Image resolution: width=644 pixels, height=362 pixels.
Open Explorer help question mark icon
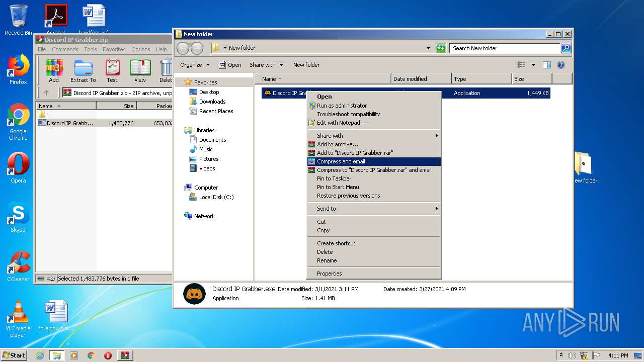point(561,65)
